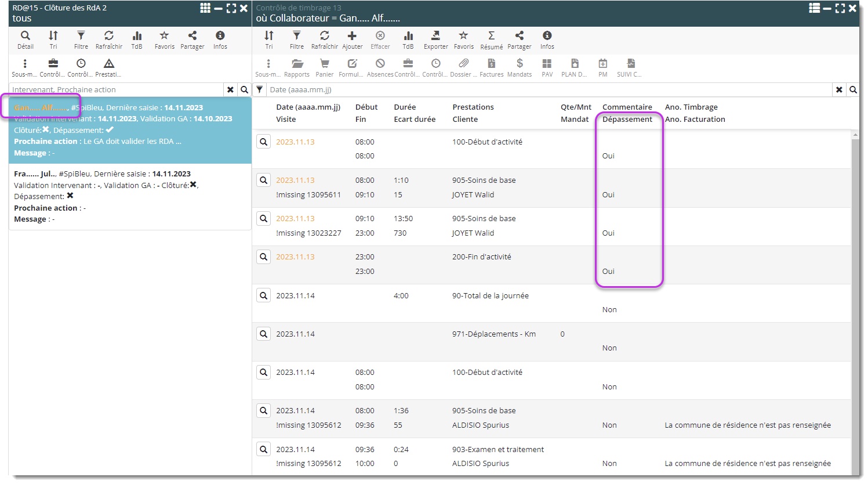Open the Absences icon
This screenshot has height=484, width=868.
coord(380,67)
